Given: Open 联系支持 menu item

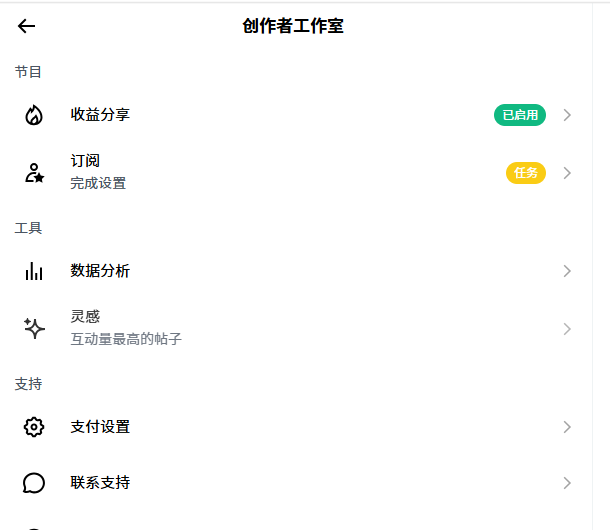Looking at the screenshot, I should [296, 483].
